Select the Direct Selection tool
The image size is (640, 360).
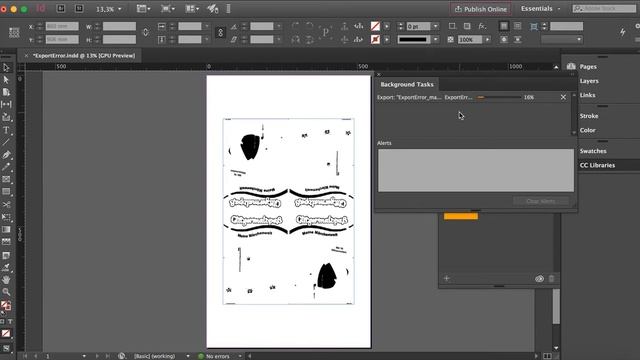pos(6,80)
